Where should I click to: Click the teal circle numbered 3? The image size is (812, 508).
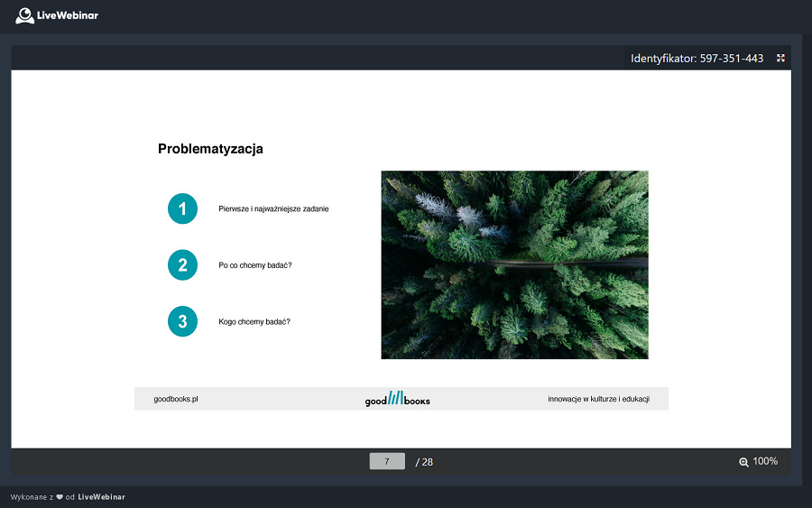tap(182, 321)
